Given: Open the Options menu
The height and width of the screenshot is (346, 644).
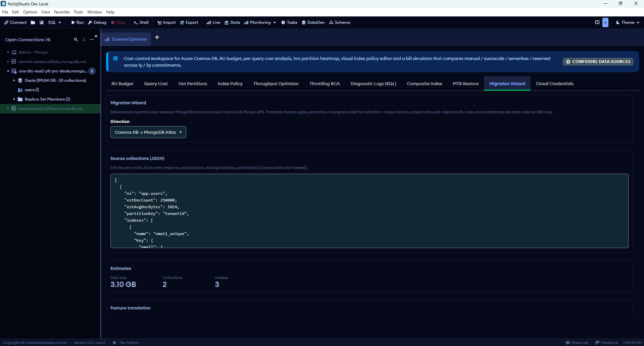Looking at the screenshot, I should pyautogui.click(x=30, y=12).
